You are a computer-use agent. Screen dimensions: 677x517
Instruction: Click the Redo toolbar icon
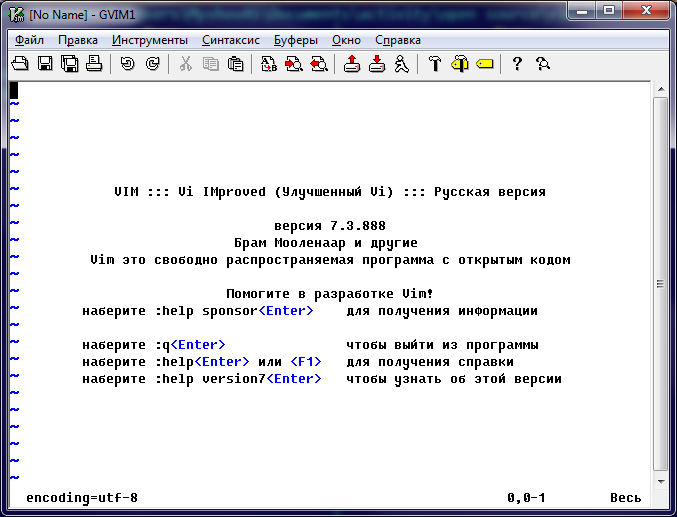152,64
